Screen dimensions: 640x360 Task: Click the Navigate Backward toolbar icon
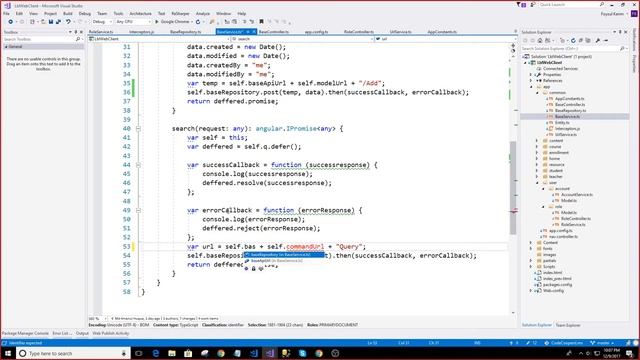coord(10,22)
